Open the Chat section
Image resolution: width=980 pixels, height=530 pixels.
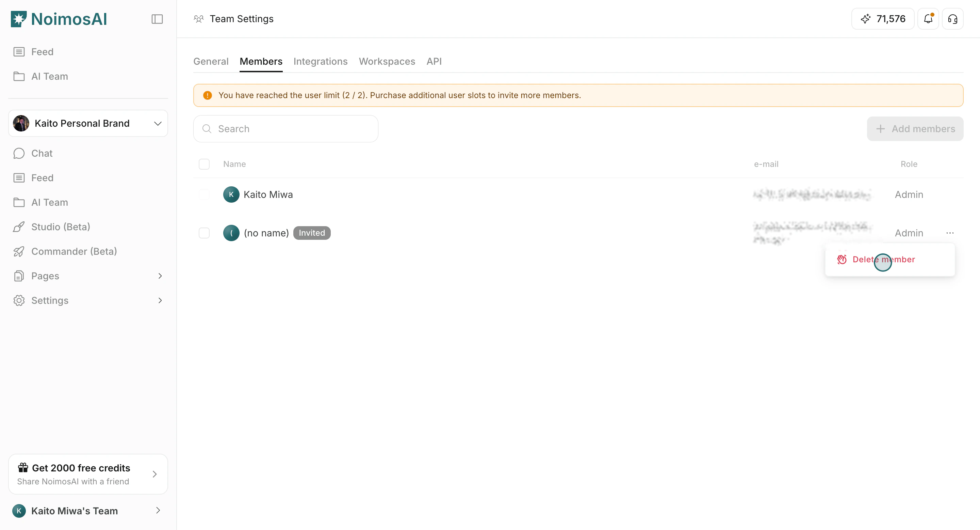(42, 153)
